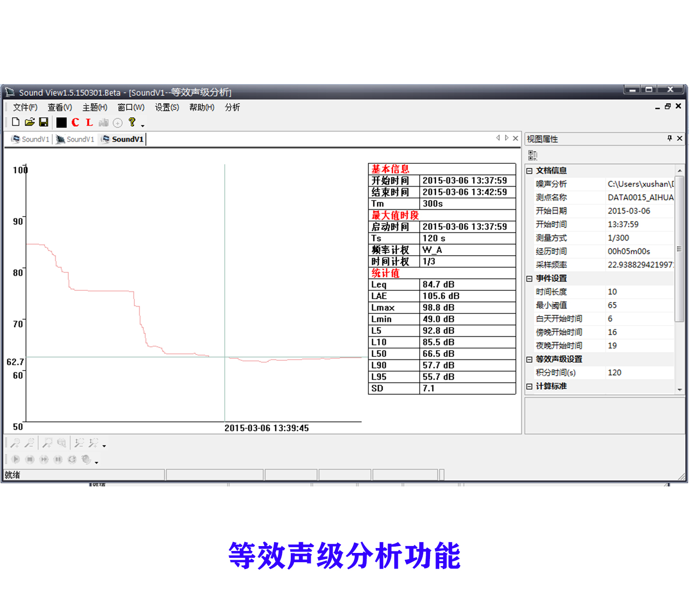Collapse the 文档信息 tree section

click(529, 171)
